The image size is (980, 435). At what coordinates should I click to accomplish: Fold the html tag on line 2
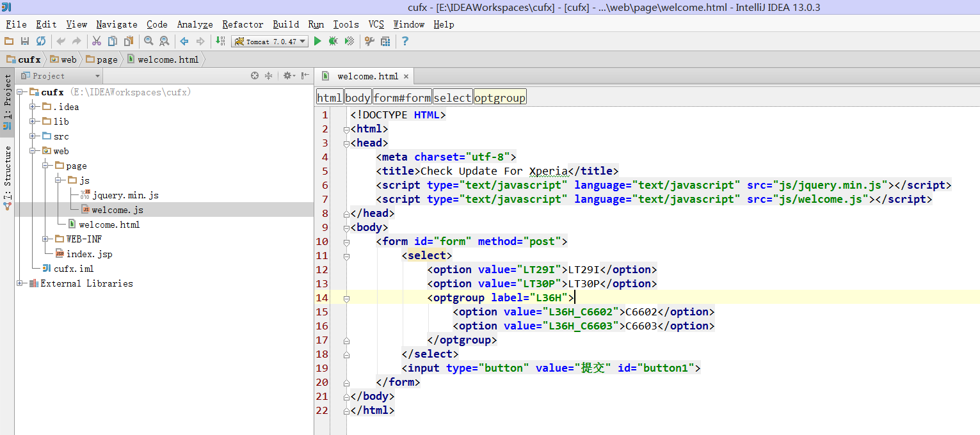346,129
